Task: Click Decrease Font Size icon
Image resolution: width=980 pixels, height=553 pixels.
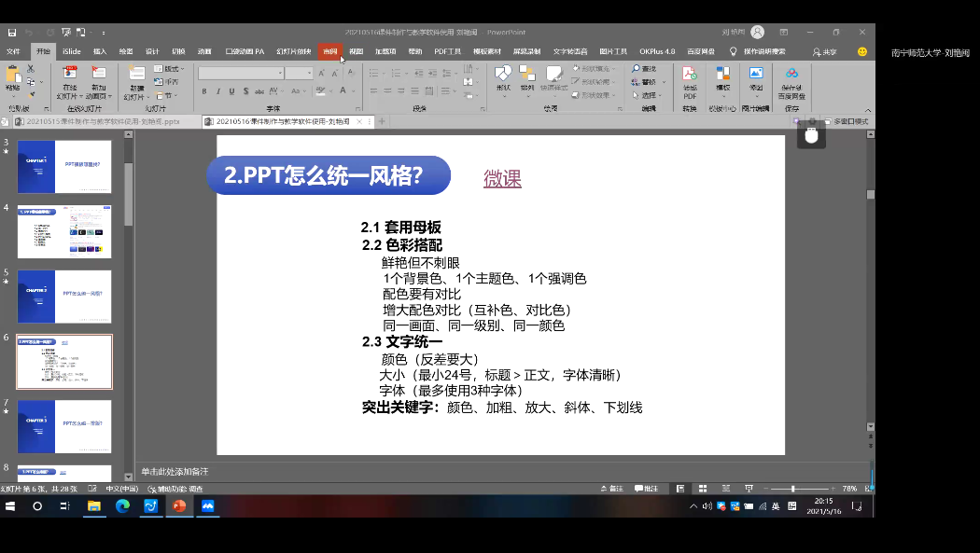Action: click(335, 74)
